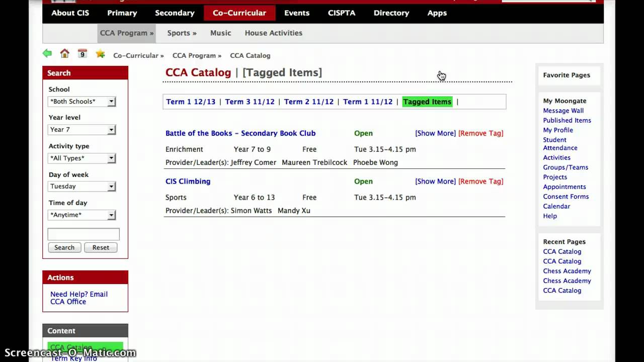Screen dimensions: 644x362
Task: Switch to Term 1 11/12 tab
Action: pyautogui.click(x=368, y=102)
